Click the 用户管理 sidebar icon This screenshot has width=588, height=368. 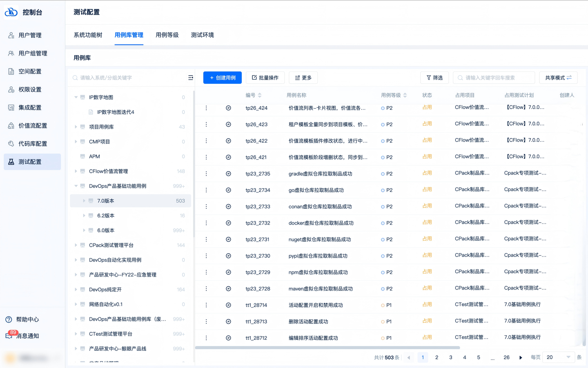pos(11,36)
